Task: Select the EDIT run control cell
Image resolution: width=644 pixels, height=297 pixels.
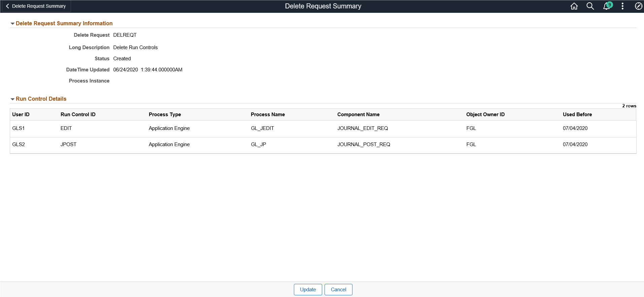Action: click(66, 128)
